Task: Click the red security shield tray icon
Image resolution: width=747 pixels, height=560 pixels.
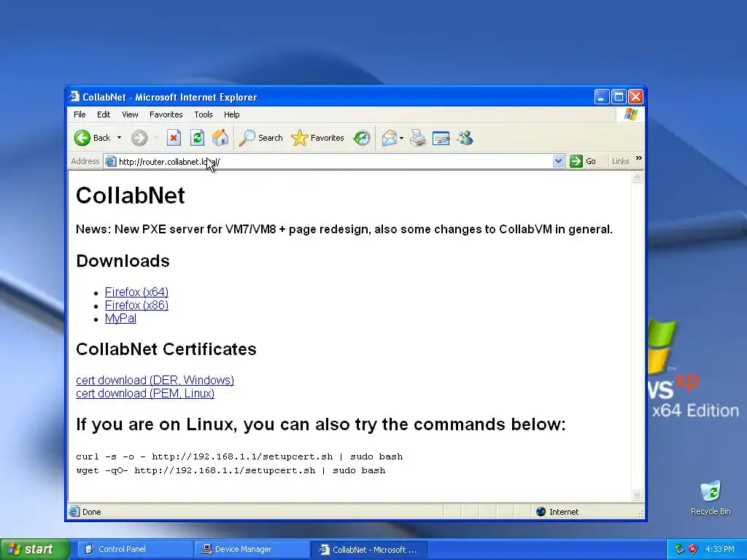Action: coord(693,549)
